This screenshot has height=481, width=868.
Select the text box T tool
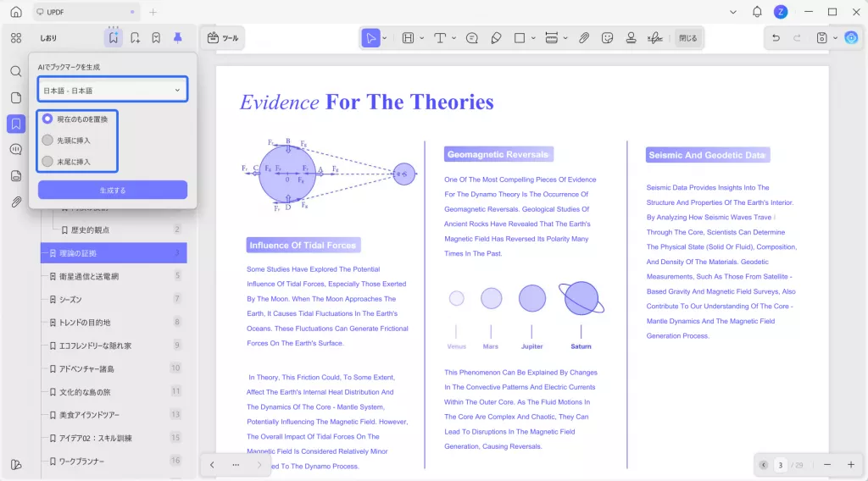pos(440,38)
